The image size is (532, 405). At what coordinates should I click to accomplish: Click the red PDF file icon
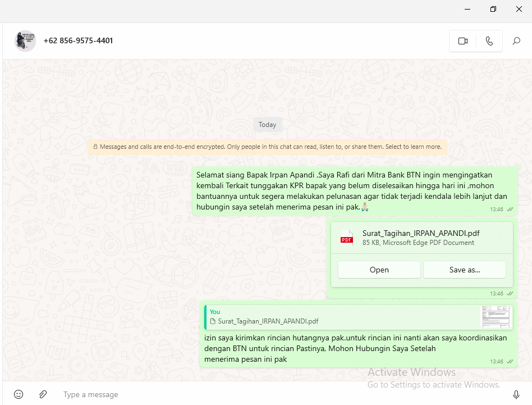coord(347,238)
